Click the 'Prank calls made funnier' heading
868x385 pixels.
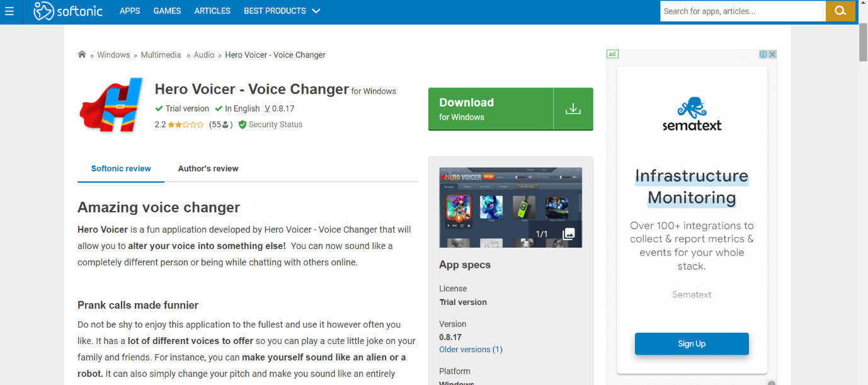click(138, 305)
